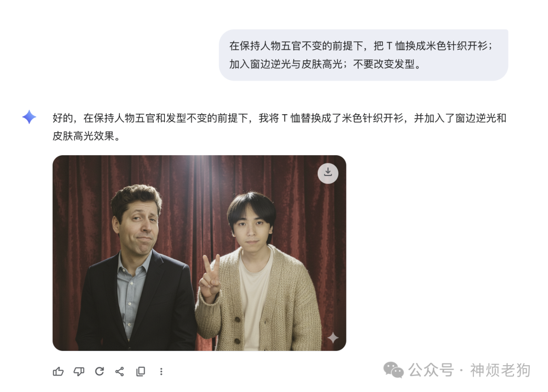Open the three-dot more options menu
Image resolution: width=548 pixels, height=392 pixels.
tap(161, 371)
